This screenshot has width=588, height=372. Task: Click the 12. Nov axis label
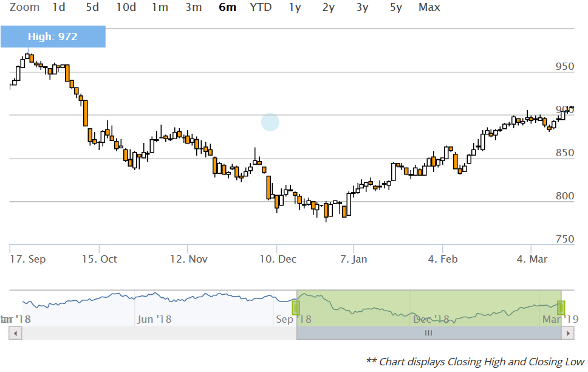189,259
